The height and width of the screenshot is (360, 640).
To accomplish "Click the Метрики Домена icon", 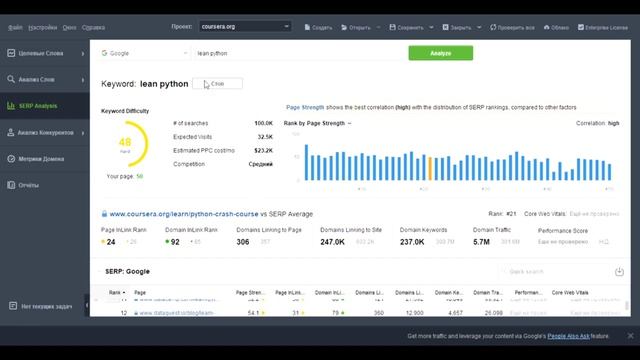I will tap(11, 159).
